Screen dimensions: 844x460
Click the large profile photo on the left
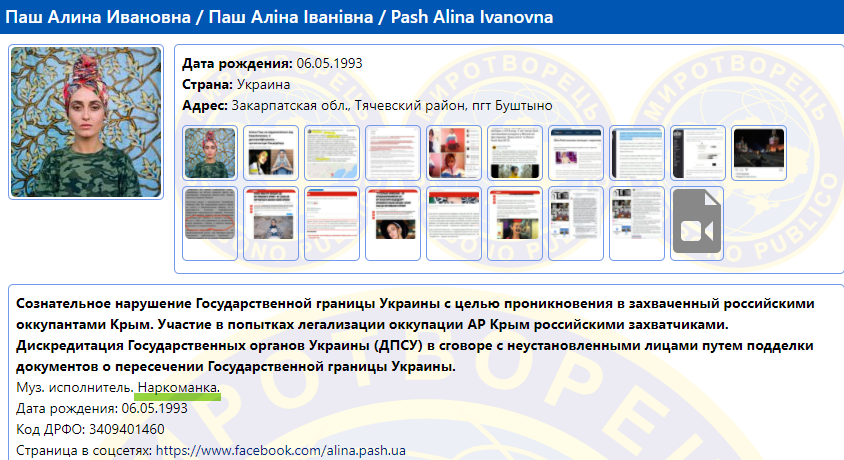[85, 122]
